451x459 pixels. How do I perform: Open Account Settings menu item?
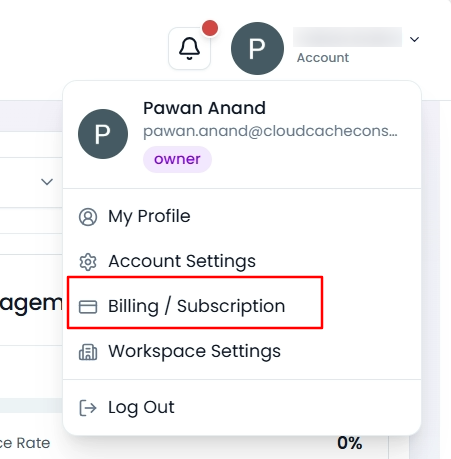tap(242, 261)
